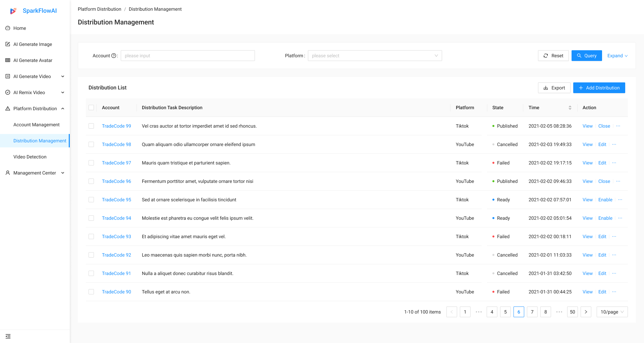Open the Platform select dropdown

(x=375, y=56)
